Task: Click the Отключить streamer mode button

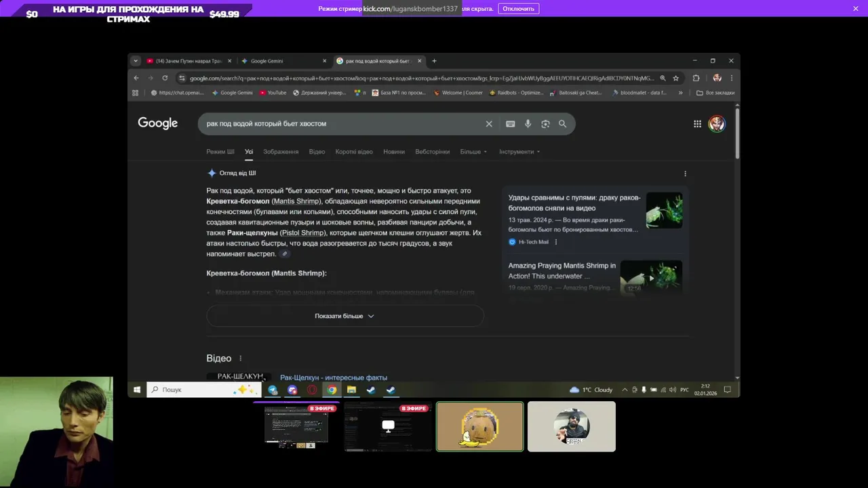Action: tap(519, 9)
